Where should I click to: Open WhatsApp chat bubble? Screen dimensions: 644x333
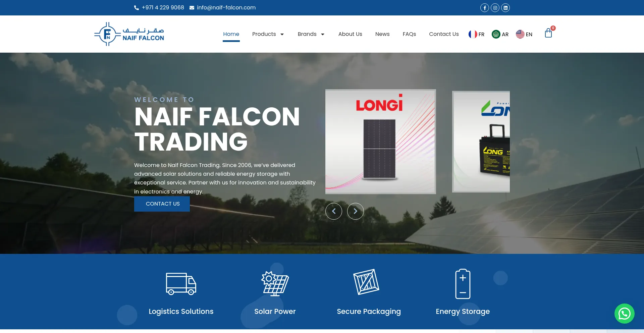[x=624, y=314]
